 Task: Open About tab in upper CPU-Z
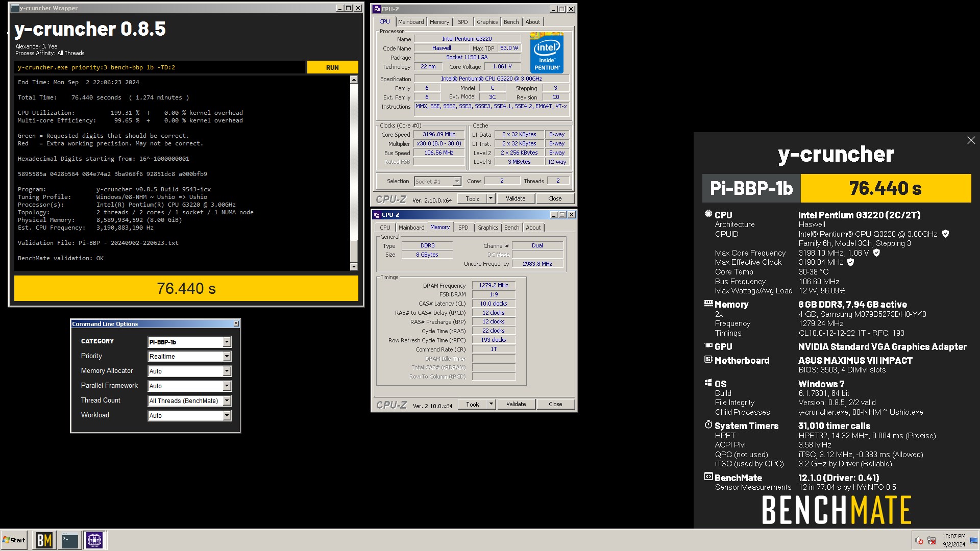(532, 22)
